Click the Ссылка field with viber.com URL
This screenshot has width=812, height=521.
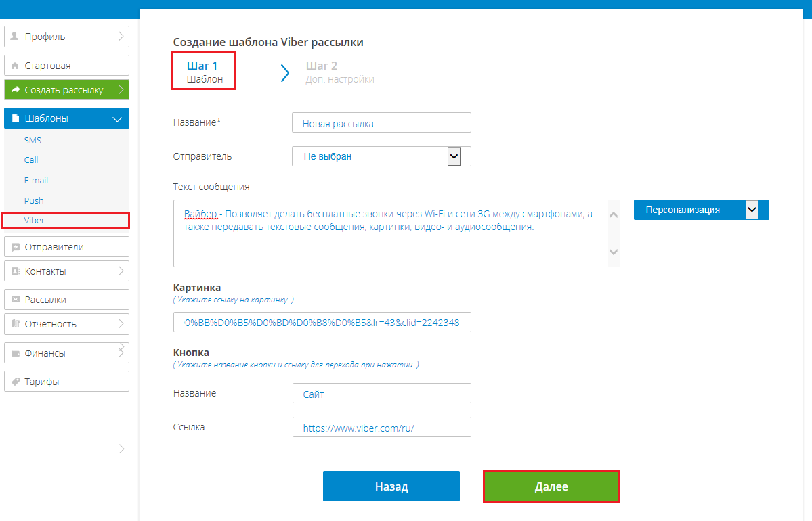click(382, 427)
